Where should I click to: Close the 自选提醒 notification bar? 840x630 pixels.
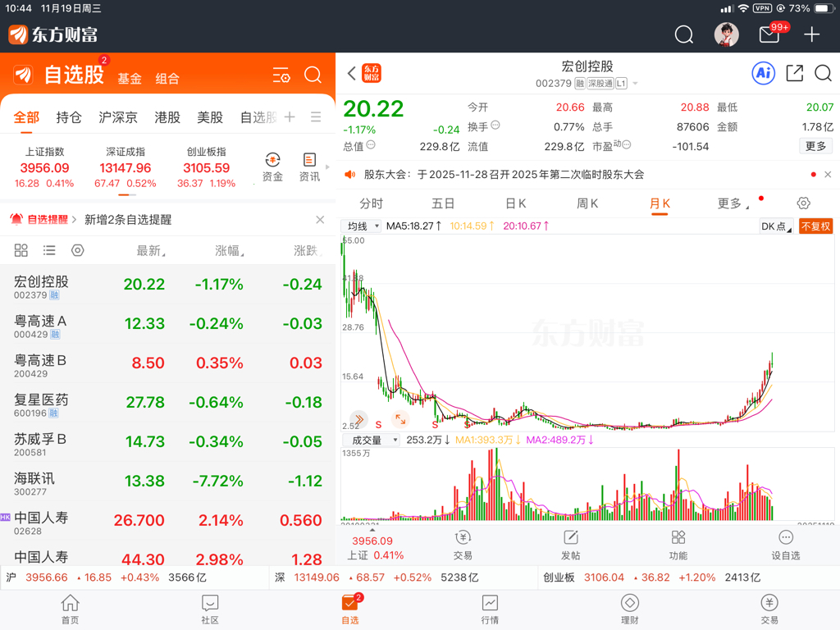click(x=320, y=220)
